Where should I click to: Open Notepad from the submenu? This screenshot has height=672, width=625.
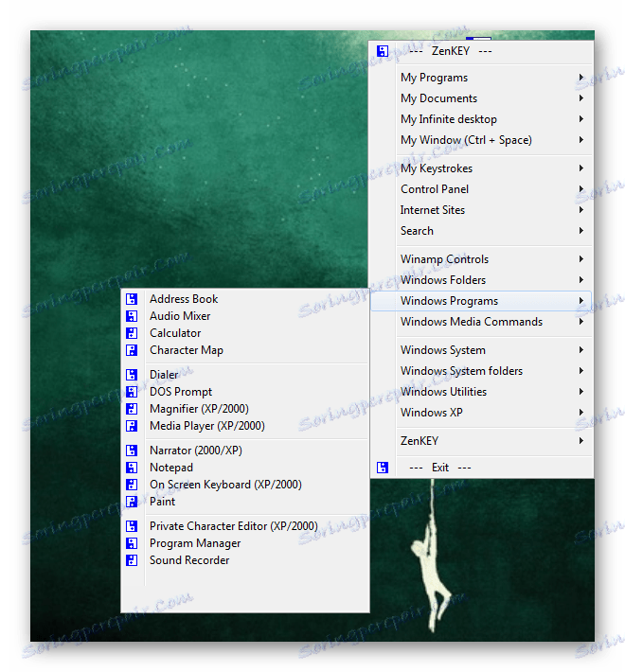[245, 468]
